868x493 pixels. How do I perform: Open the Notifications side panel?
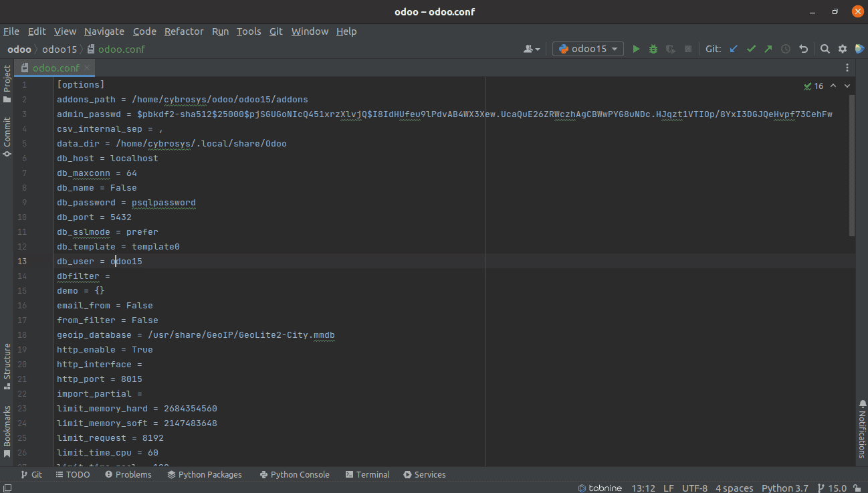point(861,429)
